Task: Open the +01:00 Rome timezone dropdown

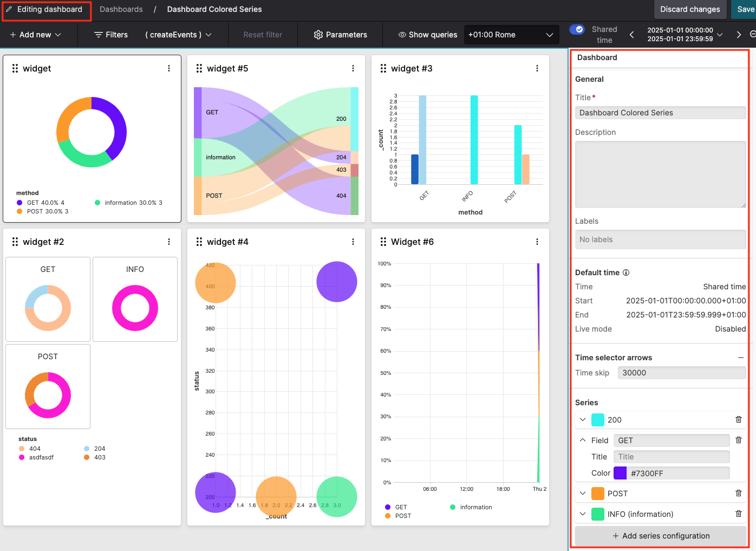Action: (511, 35)
